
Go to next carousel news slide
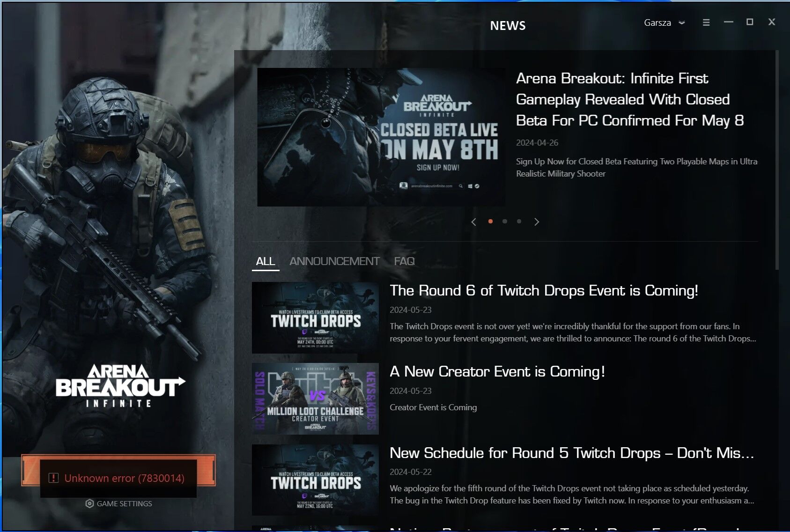tap(537, 222)
